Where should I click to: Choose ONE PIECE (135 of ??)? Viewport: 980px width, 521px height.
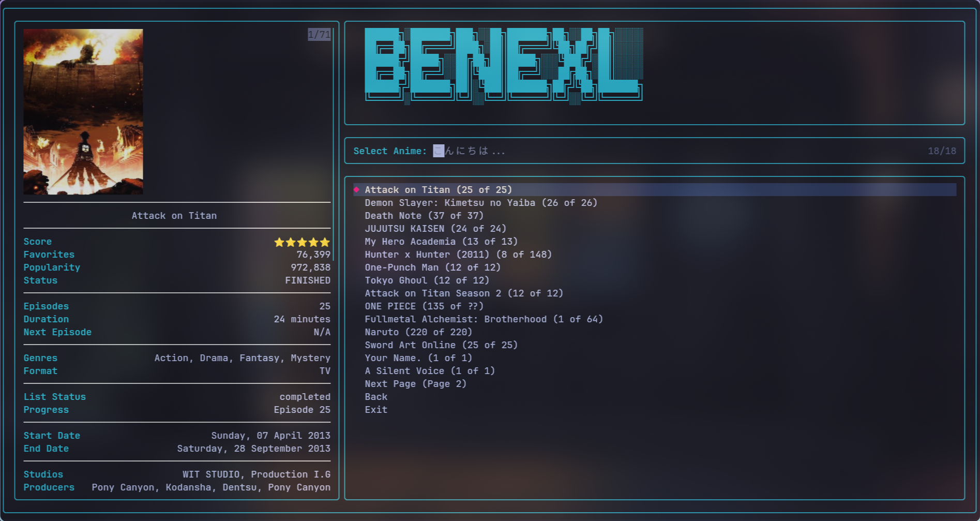[424, 306]
